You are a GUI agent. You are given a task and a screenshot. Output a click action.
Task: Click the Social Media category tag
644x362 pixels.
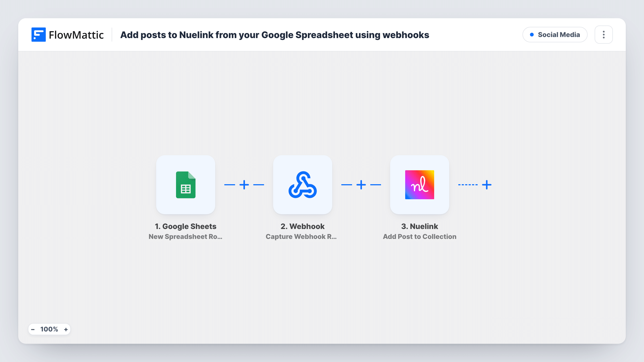point(555,35)
